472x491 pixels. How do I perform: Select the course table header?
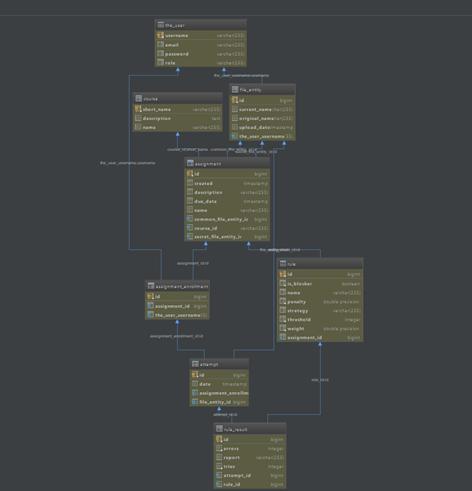coord(178,99)
